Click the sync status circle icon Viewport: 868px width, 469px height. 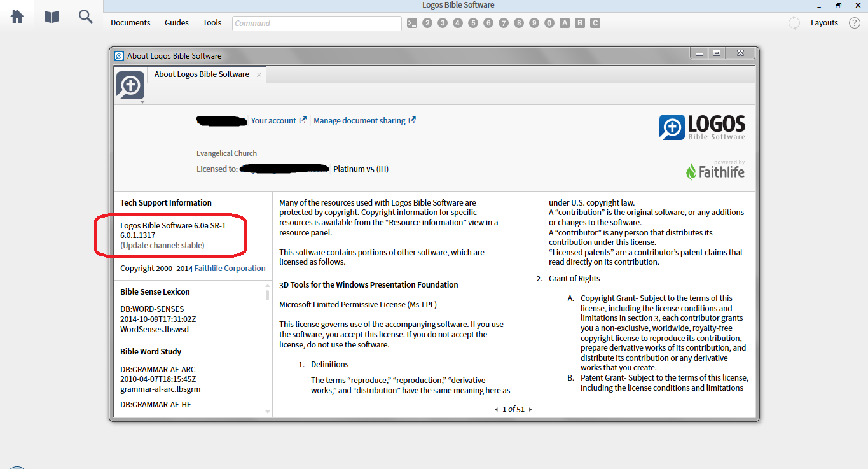coord(794,23)
